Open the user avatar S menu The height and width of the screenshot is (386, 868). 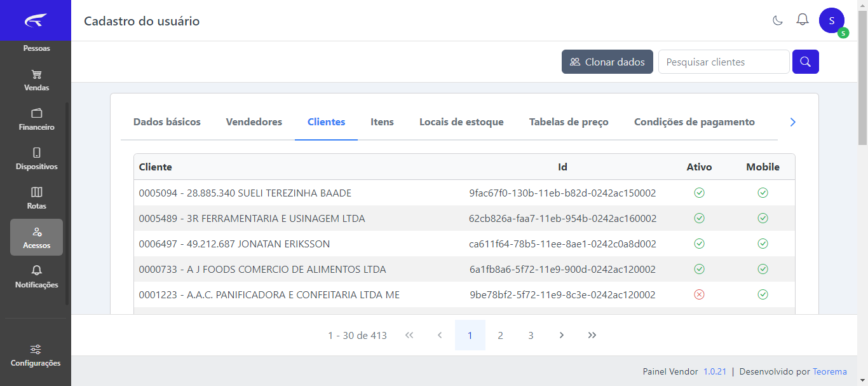coord(832,20)
